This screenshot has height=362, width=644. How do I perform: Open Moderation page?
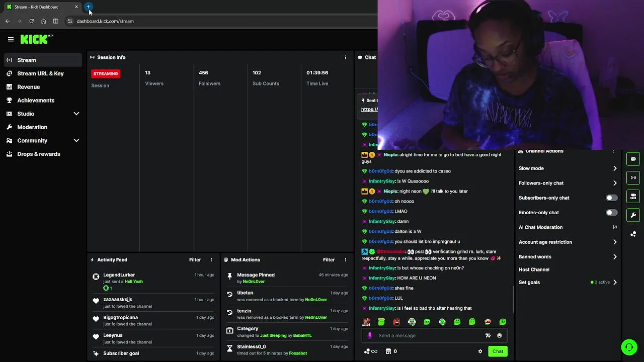pyautogui.click(x=43, y=127)
